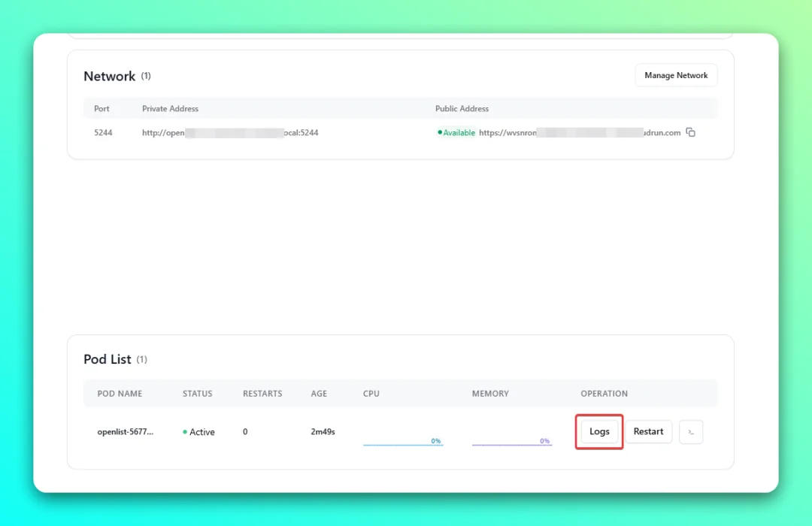Copy the public address with copy icon
Image resolution: width=812 pixels, height=526 pixels.
[x=690, y=132]
